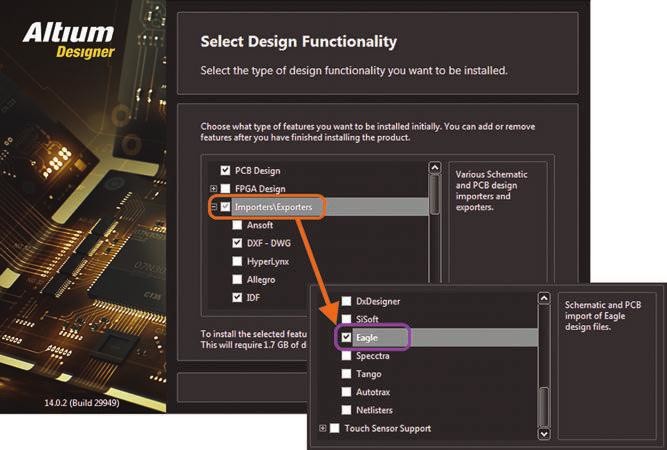The height and width of the screenshot is (450, 667).
Task: Select the Specctra row label
Action: pyautogui.click(x=373, y=356)
